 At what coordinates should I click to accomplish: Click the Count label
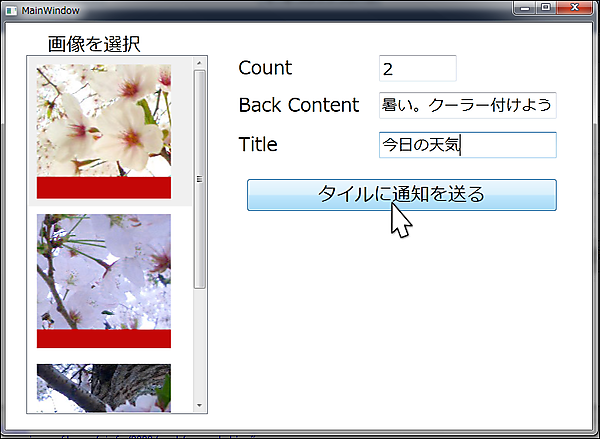(265, 68)
